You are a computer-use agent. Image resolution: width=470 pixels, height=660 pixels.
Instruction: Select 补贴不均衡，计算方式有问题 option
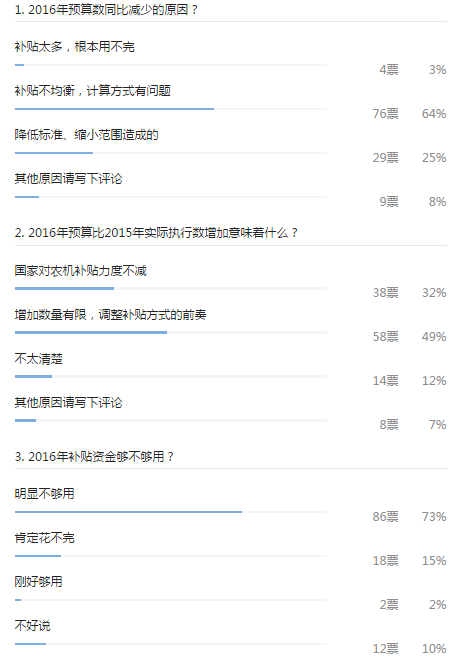point(93,90)
